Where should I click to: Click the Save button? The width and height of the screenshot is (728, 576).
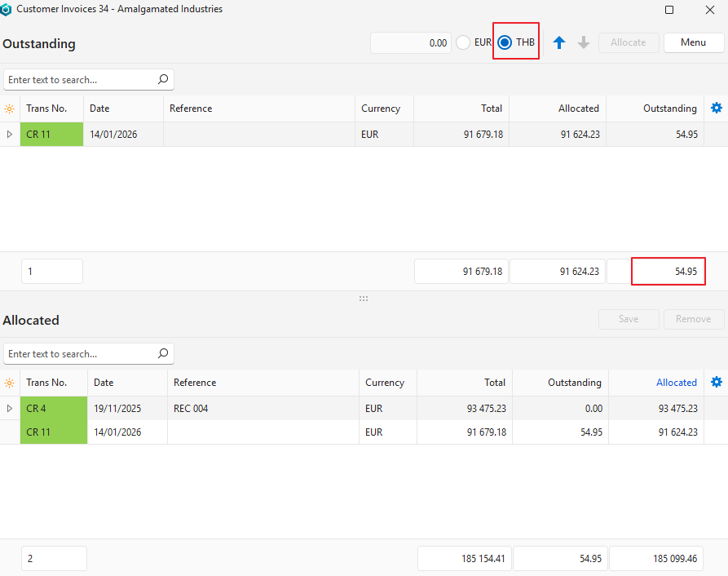pos(628,319)
